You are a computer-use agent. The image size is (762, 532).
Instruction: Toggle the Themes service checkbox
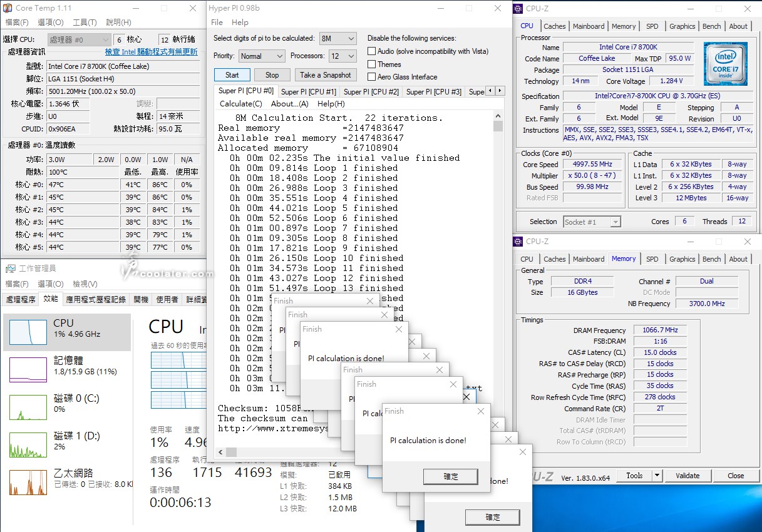point(371,64)
